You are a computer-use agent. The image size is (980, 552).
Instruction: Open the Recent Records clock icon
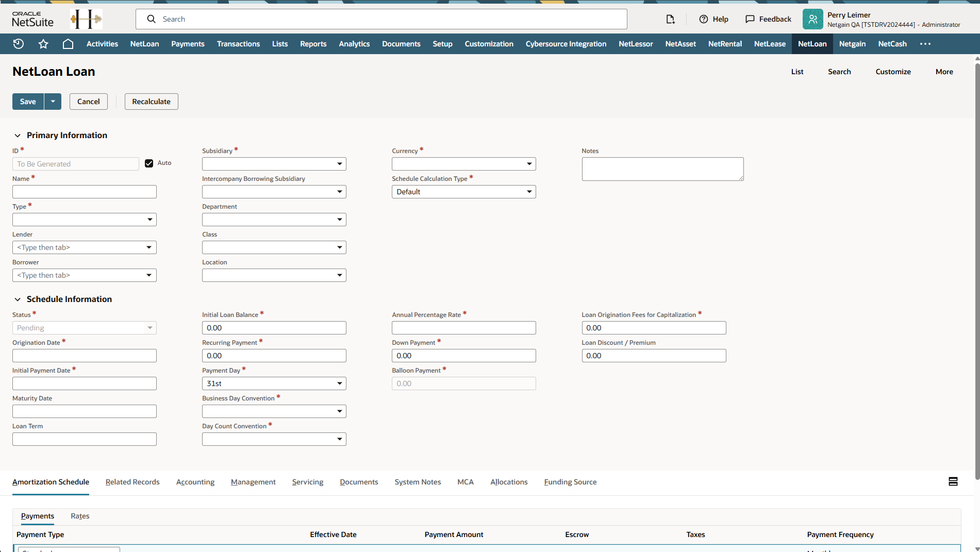[19, 44]
